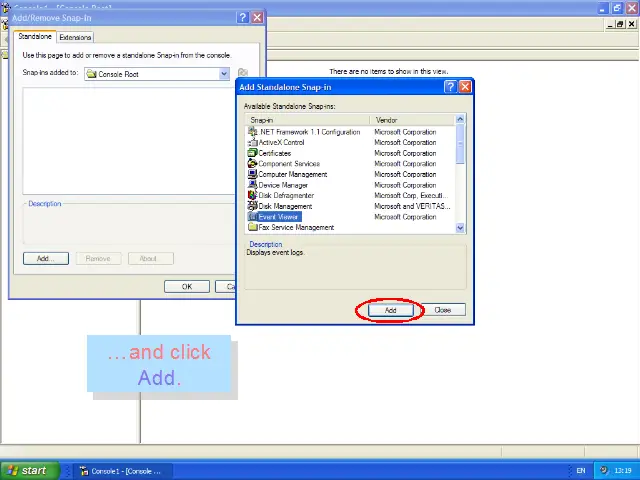Select Disk Management in the list
Viewport: 640px width, 480px height.
280,206
